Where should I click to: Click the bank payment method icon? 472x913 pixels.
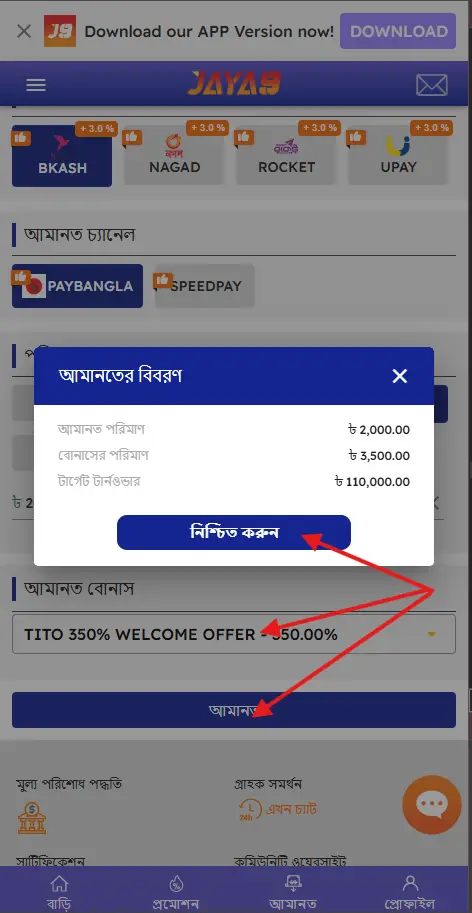point(31,818)
